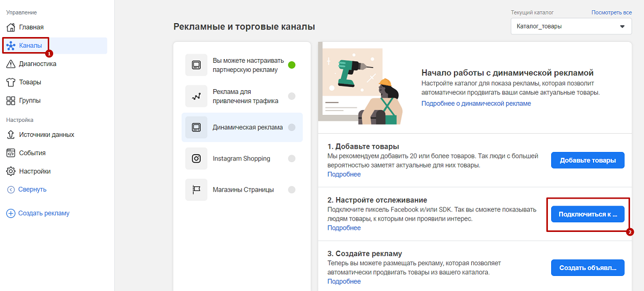Click Создать рекламу plus button

pyautogui.click(x=38, y=213)
